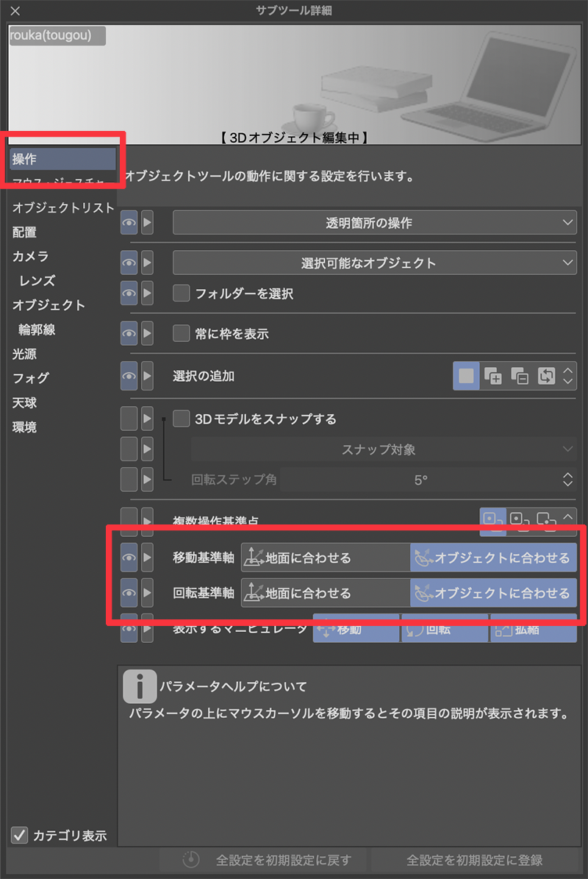Check the 常に枠を表示 option
Viewport: 588px width, 879px height.
(x=181, y=334)
